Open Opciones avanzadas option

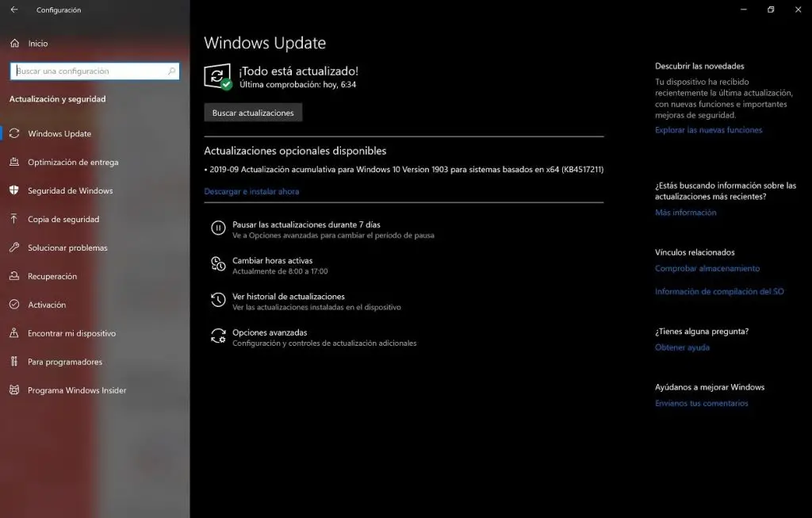pyautogui.click(x=313, y=337)
